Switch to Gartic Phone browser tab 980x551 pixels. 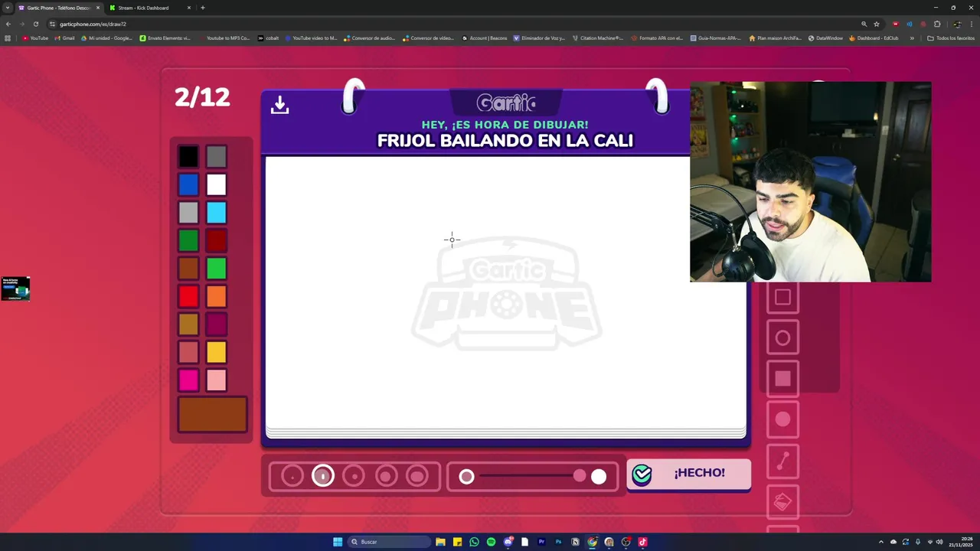pos(59,8)
